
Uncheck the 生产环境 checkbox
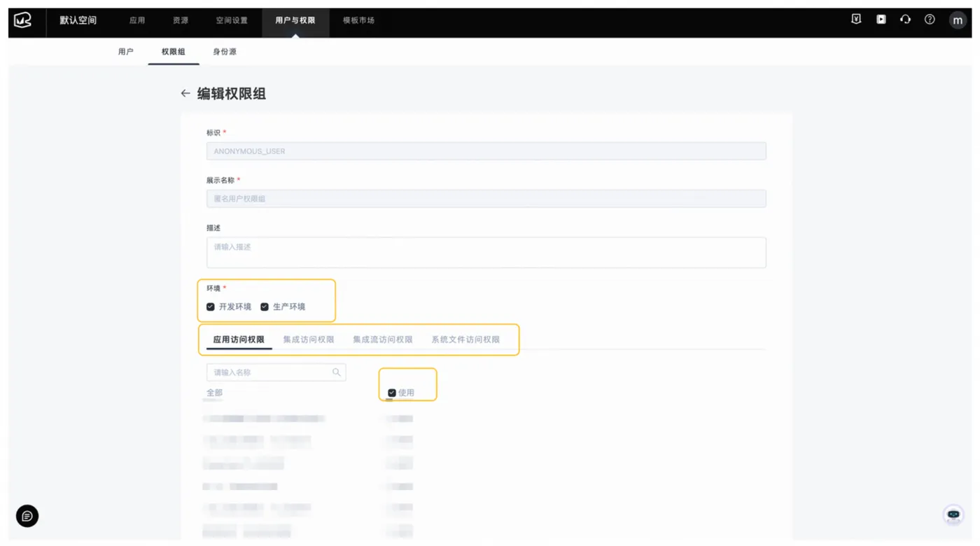pos(265,307)
